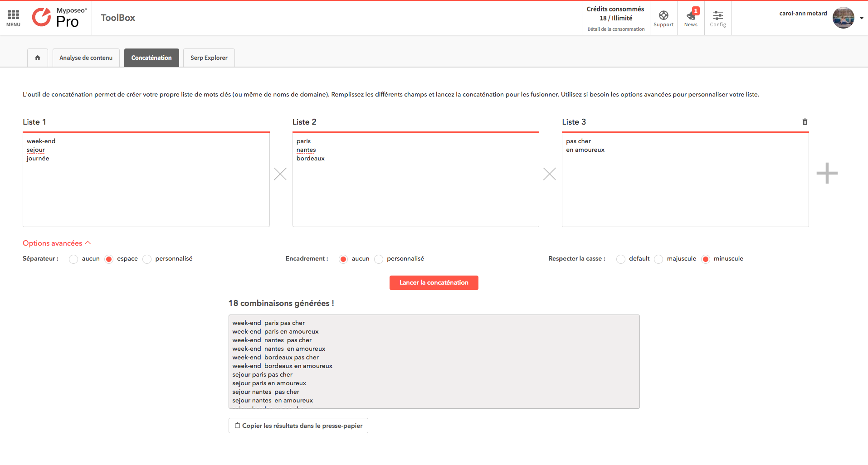The height and width of the screenshot is (465, 868).
Task: Delete Liste 3 with the trash icon
Action: coord(805,121)
